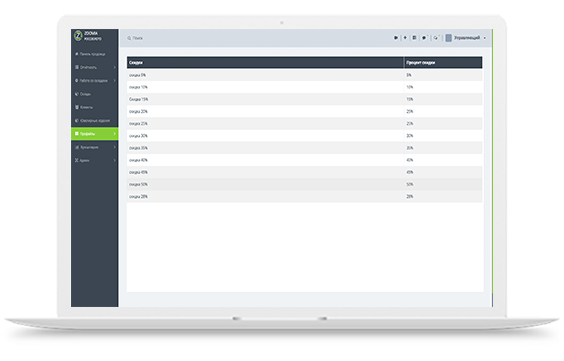
Task: Expand the Отчетность sidebar chevron
Action: (114, 67)
